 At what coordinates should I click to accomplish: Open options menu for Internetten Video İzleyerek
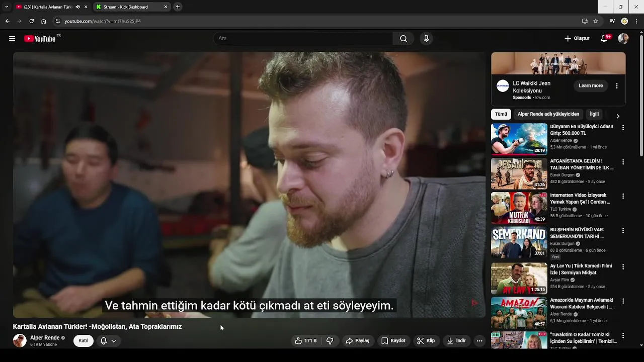click(x=623, y=196)
